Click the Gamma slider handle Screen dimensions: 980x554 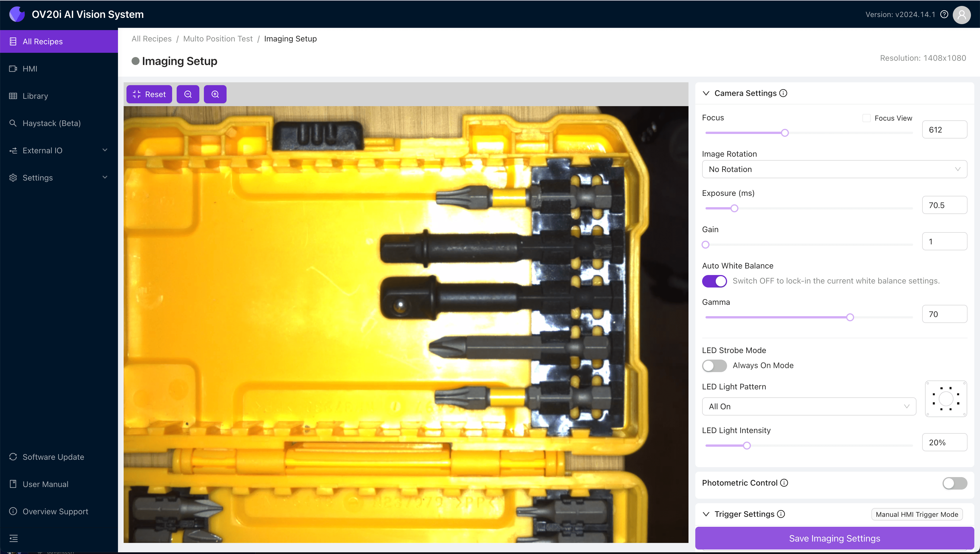[850, 317]
